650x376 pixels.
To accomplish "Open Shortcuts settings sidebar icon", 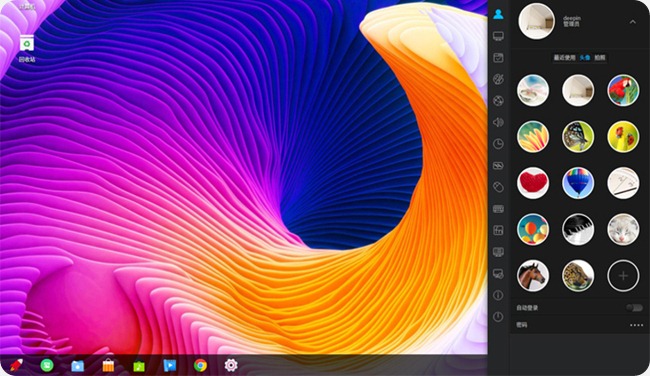I will point(498,230).
